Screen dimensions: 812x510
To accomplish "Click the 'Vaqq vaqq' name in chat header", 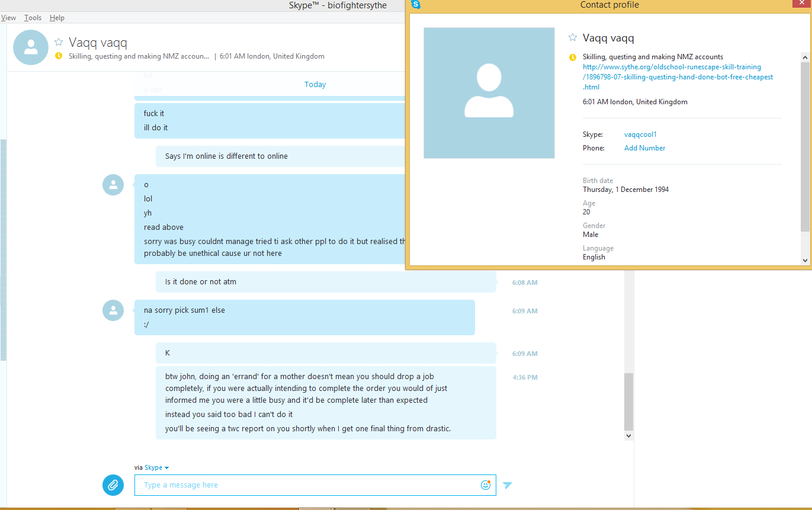I will [x=98, y=42].
